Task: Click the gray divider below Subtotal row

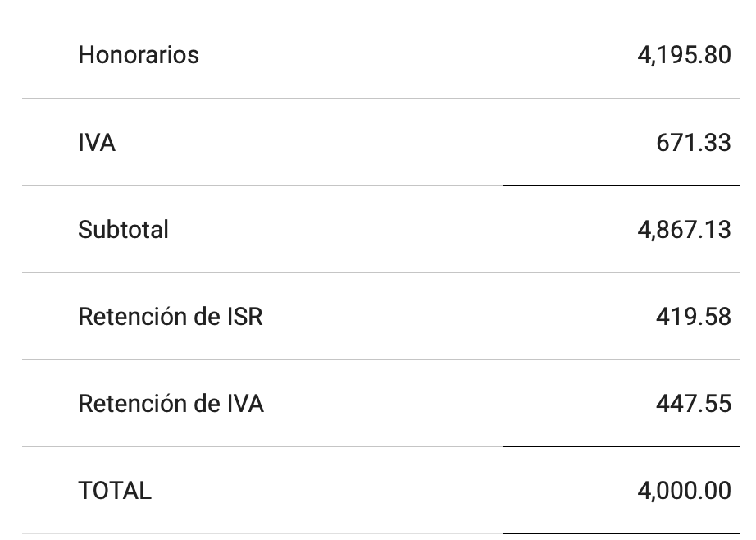Action: (x=381, y=272)
